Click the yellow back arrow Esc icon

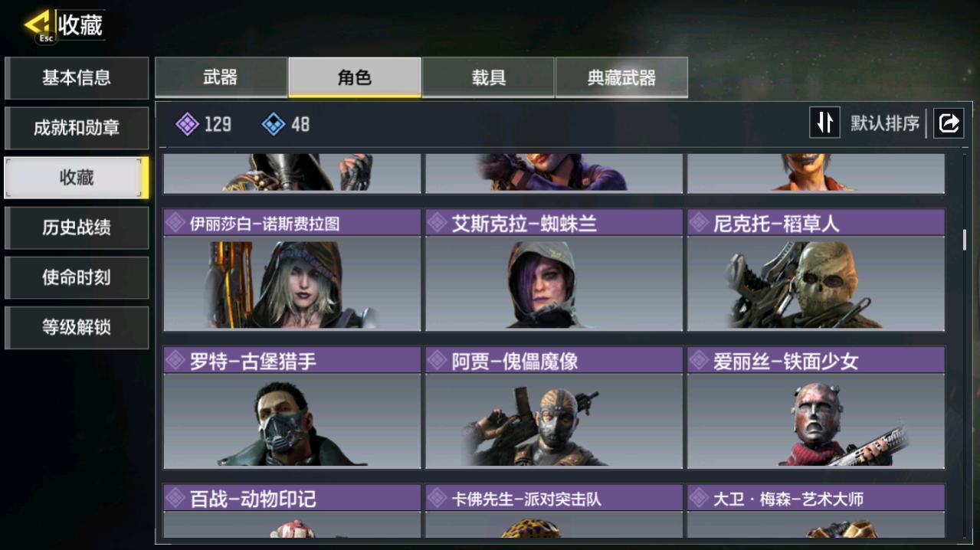[x=39, y=25]
